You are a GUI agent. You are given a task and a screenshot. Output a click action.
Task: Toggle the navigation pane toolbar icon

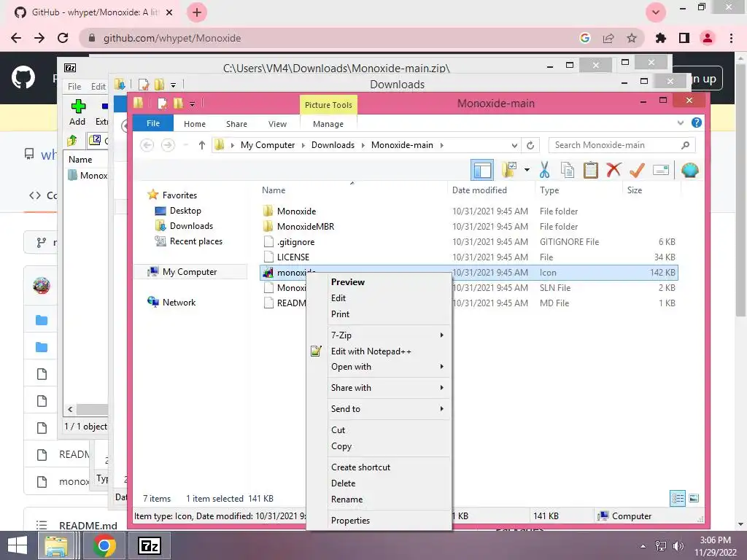pyautogui.click(x=481, y=170)
